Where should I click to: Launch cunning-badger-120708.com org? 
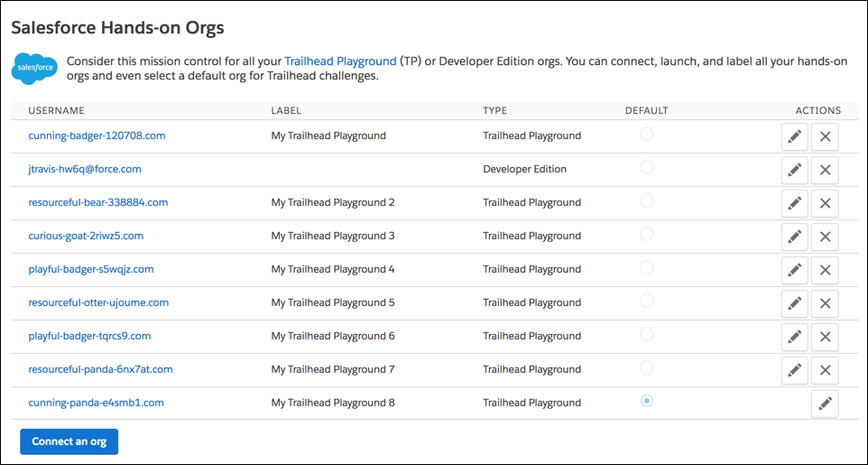(97, 135)
